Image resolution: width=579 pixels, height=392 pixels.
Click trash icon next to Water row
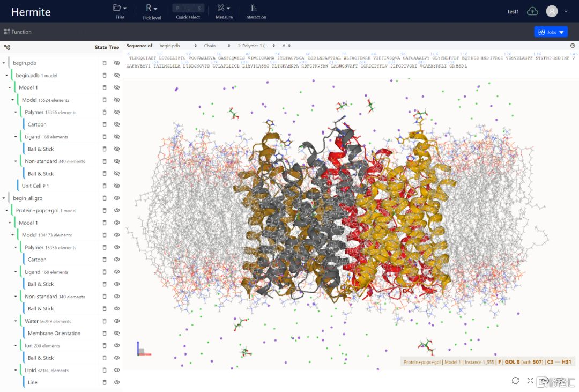(105, 321)
